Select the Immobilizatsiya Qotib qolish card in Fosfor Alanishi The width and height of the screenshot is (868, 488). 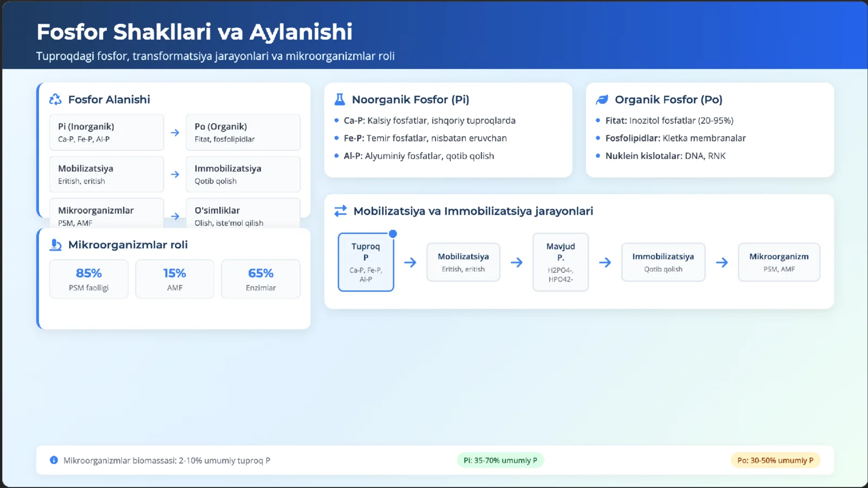[243, 174]
